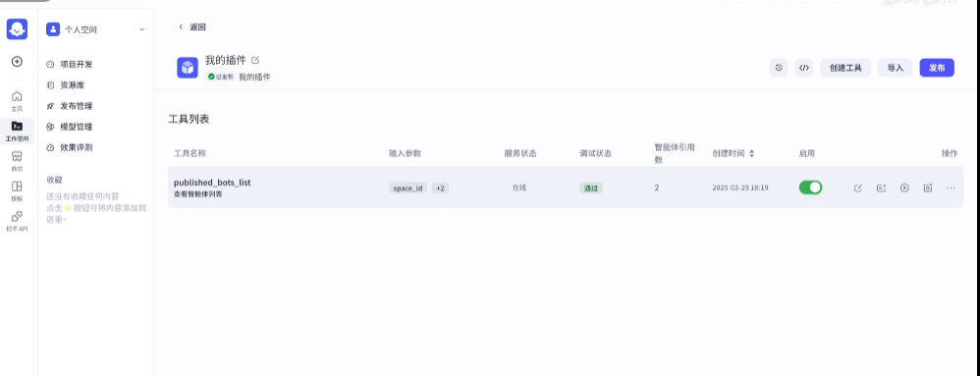This screenshot has height=376, width=980.
Task: Click the fourth action icon before ellipsis
Action: tap(928, 188)
